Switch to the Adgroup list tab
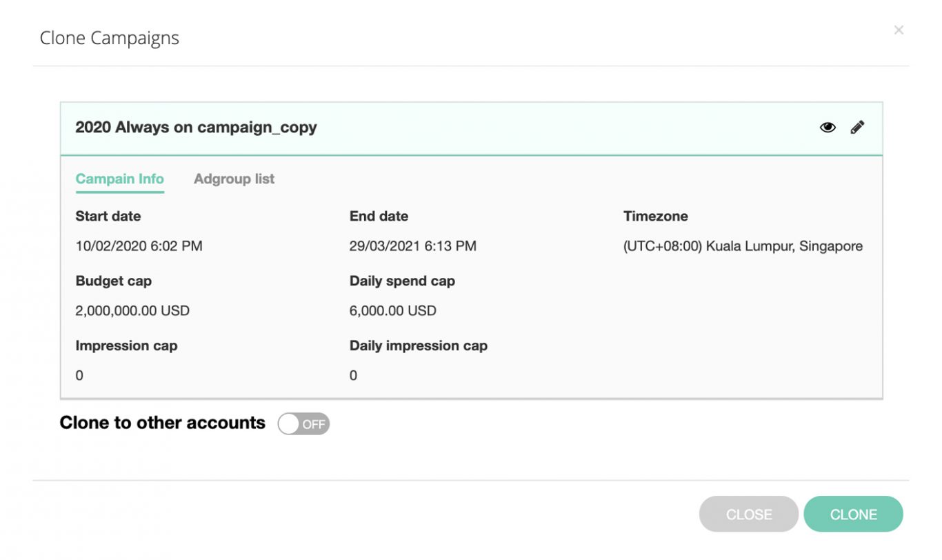The height and width of the screenshot is (560, 942). (234, 179)
